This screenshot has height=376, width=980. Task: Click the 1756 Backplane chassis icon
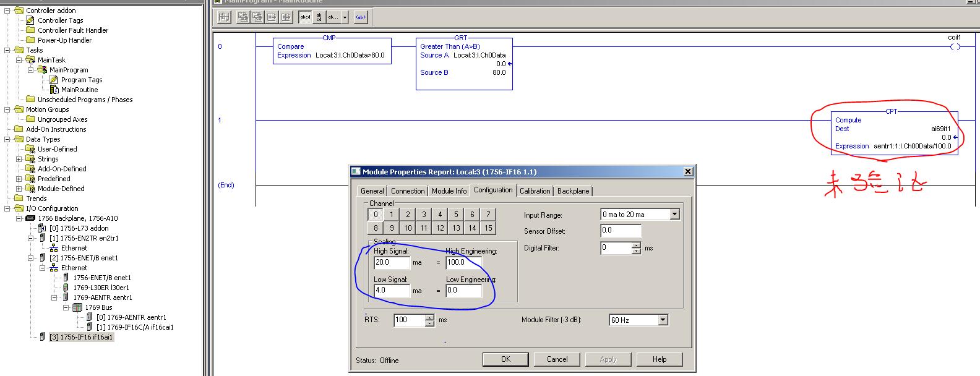(x=30, y=218)
